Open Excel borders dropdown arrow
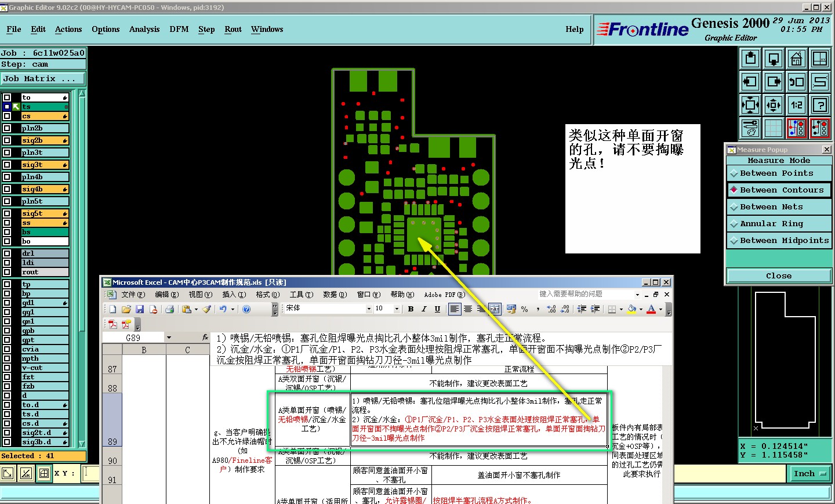Image resolution: width=835 pixels, height=504 pixels. coord(621,309)
